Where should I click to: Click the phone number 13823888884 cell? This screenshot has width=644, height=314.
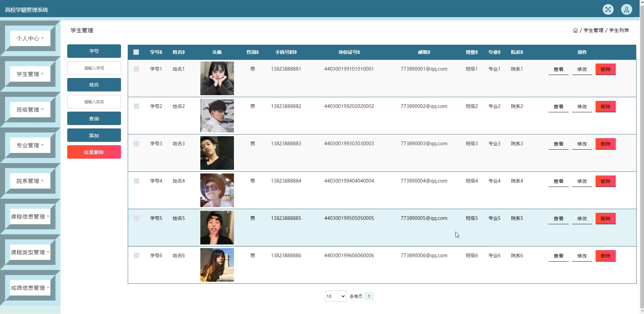tap(286, 181)
